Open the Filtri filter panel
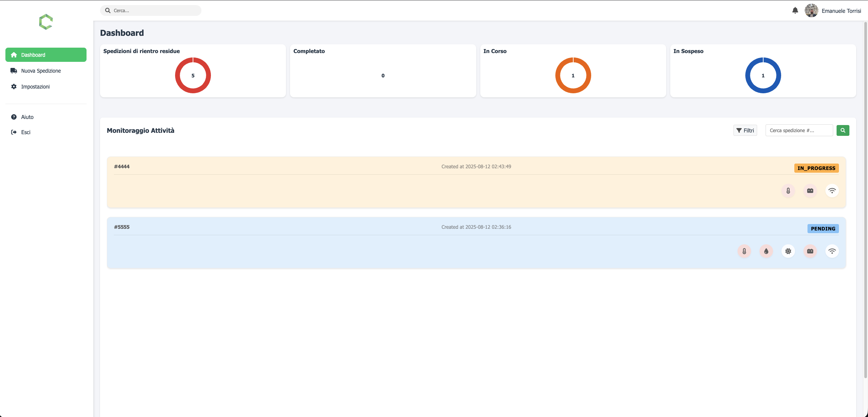This screenshot has height=417, width=868. tap(745, 130)
